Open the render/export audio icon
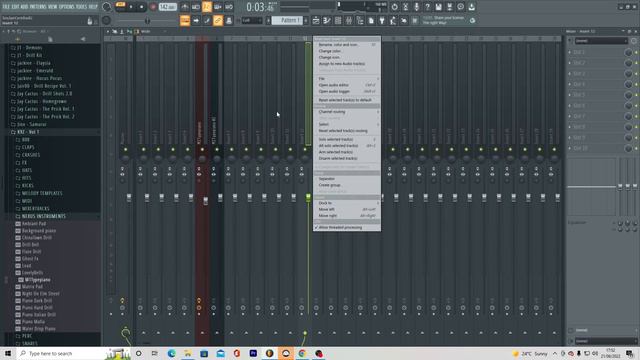Viewport: 640px width, 360px height. (449, 7)
